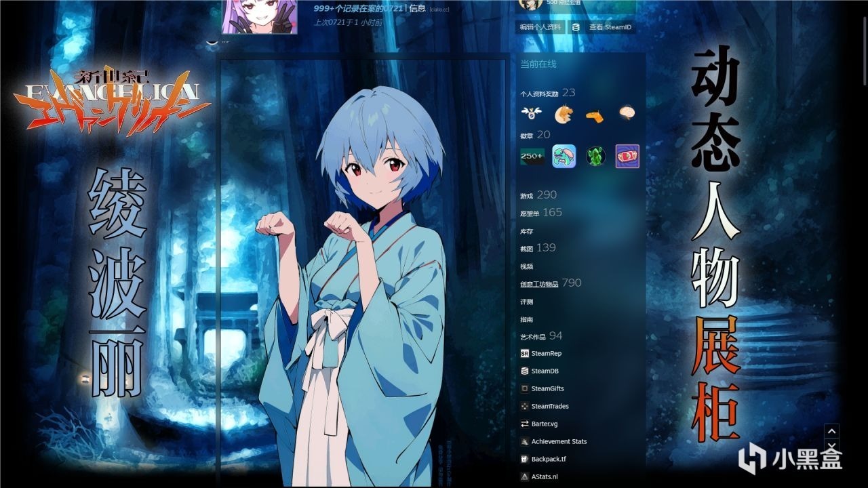The height and width of the screenshot is (488, 868).
Task: Click the 999+个记录在案的0721 text
Action: 358,8
